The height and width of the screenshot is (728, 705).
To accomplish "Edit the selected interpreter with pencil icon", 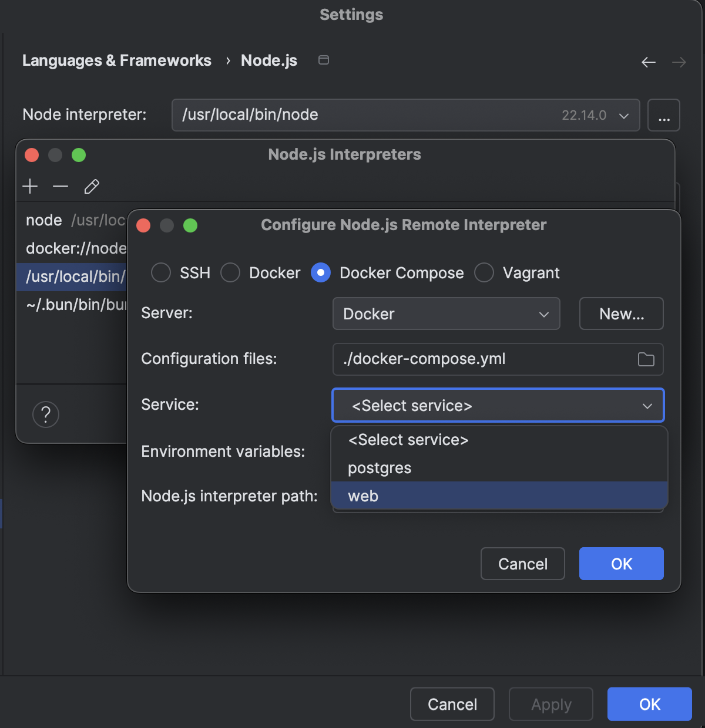I will [x=92, y=186].
